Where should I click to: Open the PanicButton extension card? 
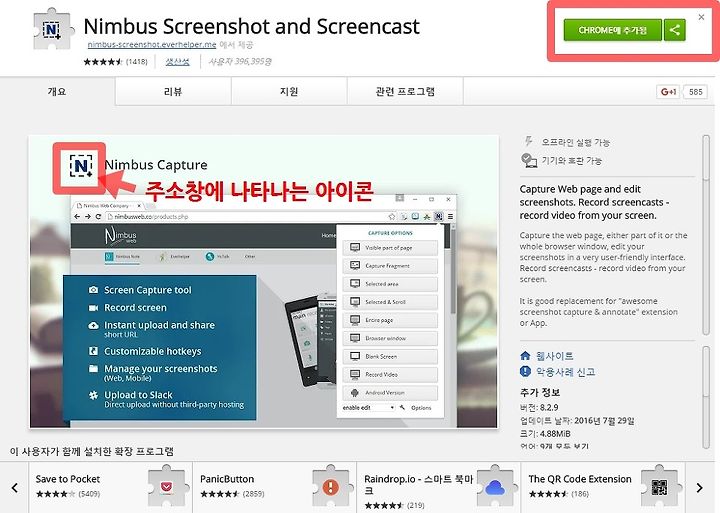point(275,488)
